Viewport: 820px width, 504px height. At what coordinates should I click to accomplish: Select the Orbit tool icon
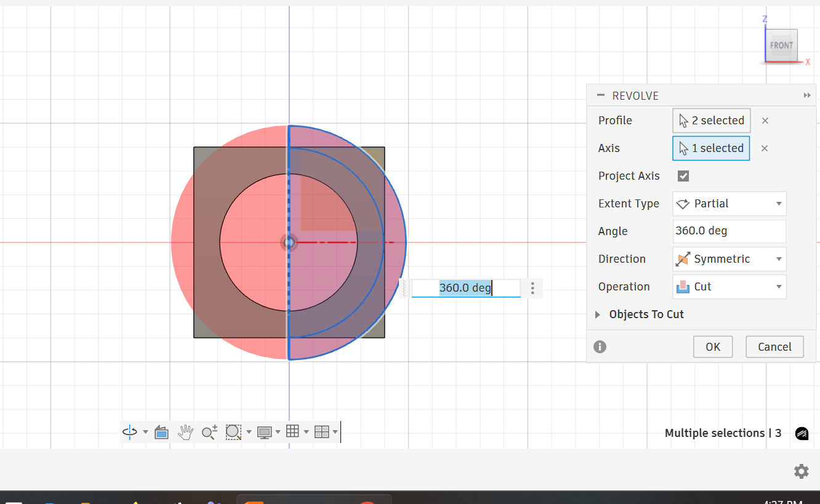point(130,432)
